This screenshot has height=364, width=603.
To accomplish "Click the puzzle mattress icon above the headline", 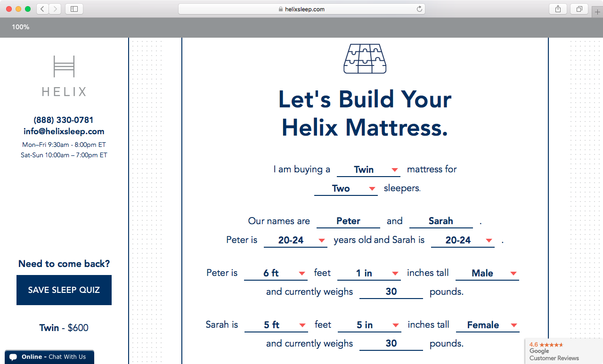I will coord(365,59).
